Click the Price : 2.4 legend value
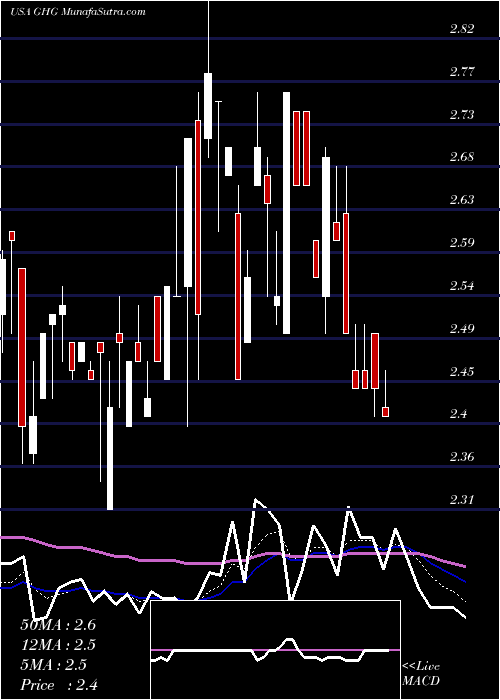 59,685
